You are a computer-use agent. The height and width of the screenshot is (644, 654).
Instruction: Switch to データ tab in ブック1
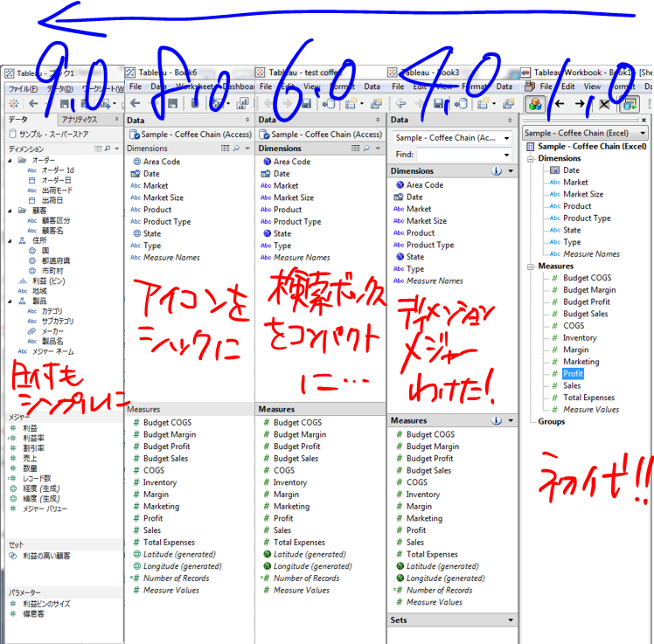pyautogui.click(x=18, y=120)
